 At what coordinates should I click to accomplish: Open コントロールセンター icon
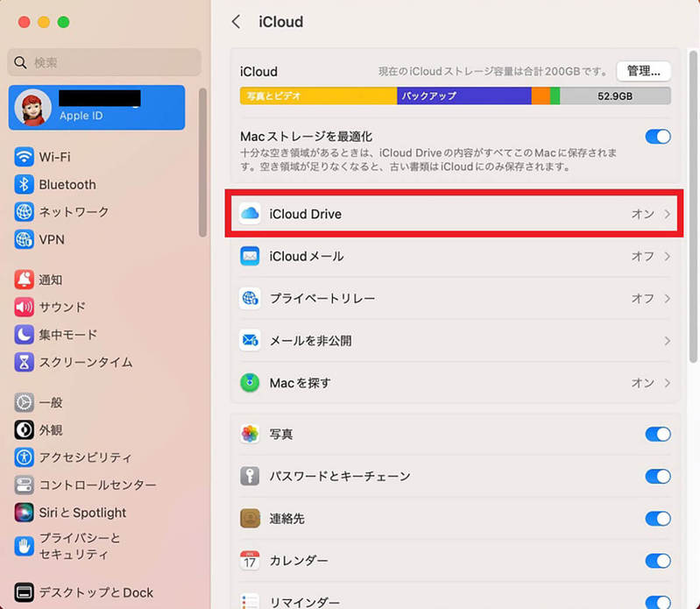[24, 485]
